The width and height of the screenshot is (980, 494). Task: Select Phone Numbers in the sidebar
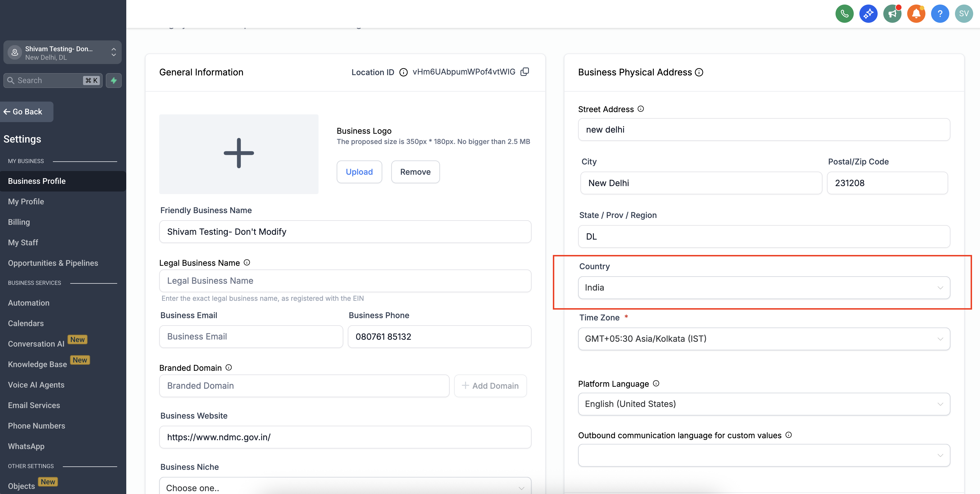pyautogui.click(x=36, y=426)
